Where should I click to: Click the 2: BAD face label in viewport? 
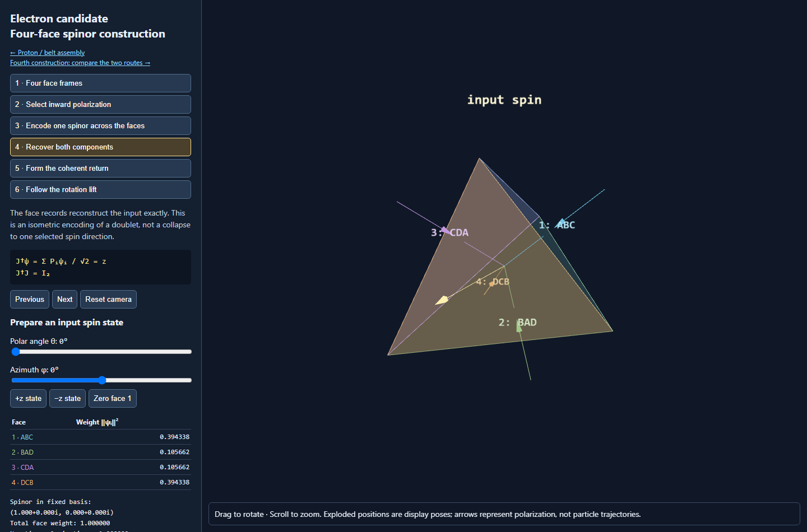518,323
